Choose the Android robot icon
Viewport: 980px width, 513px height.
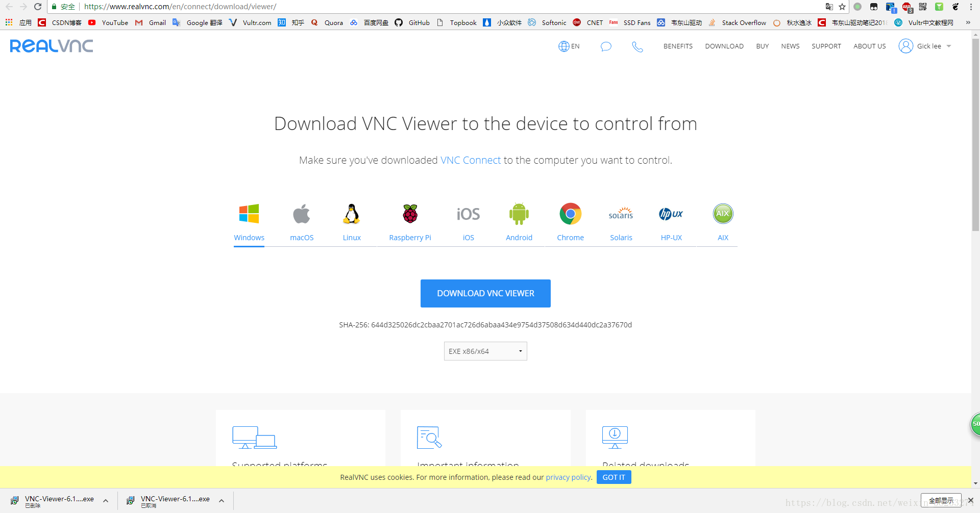tap(519, 214)
